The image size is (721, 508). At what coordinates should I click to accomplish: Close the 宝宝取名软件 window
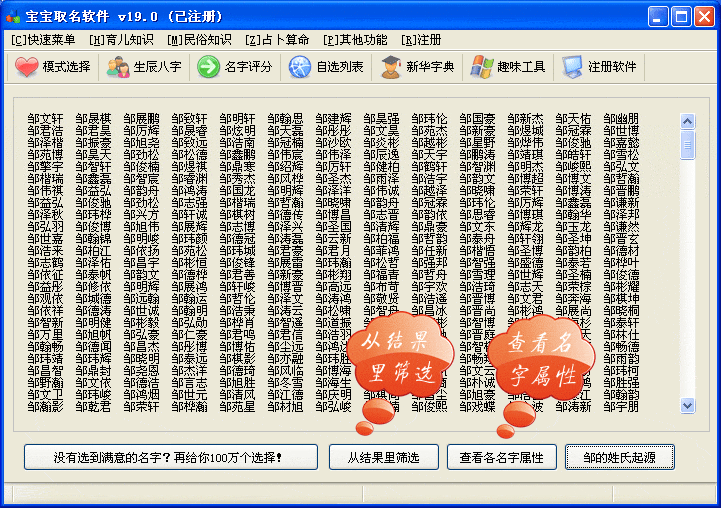tap(704, 17)
